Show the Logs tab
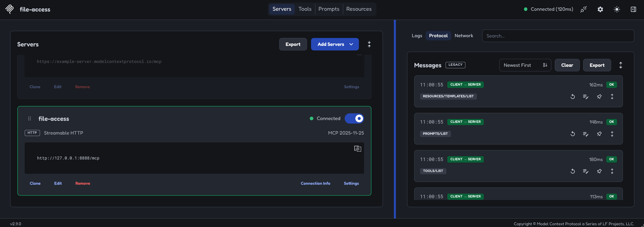 [417, 36]
